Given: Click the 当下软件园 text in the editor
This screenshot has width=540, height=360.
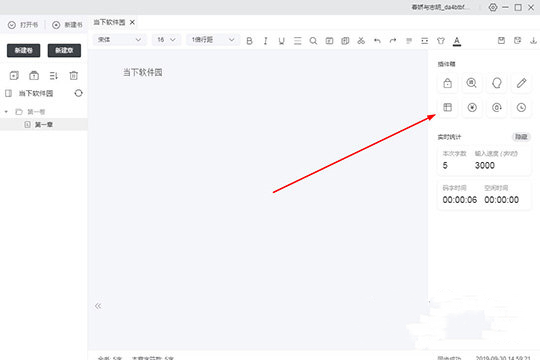Looking at the screenshot, I should point(143,72).
